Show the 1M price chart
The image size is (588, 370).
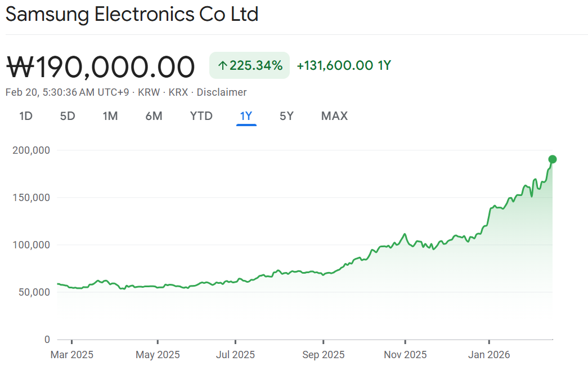[x=110, y=116]
